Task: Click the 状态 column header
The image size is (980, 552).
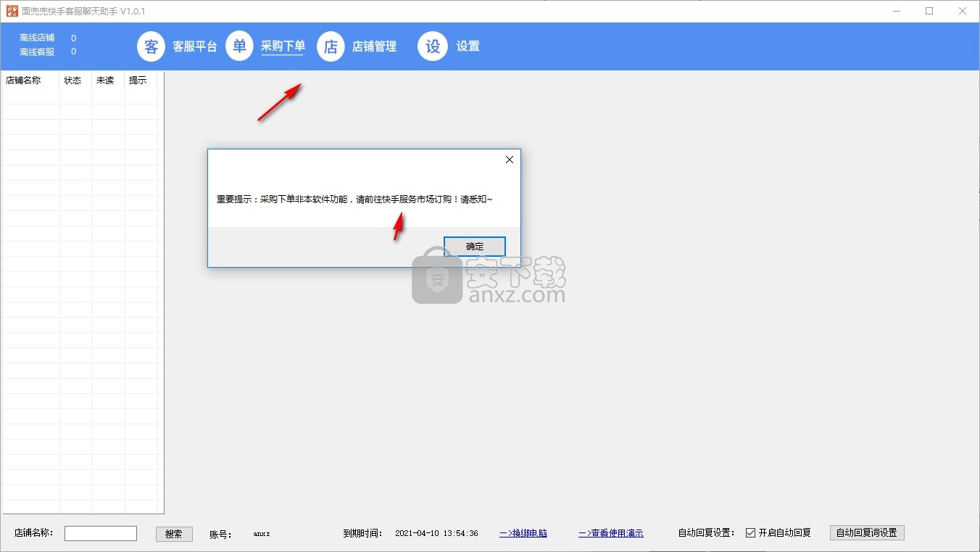Action: coord(75,81)
